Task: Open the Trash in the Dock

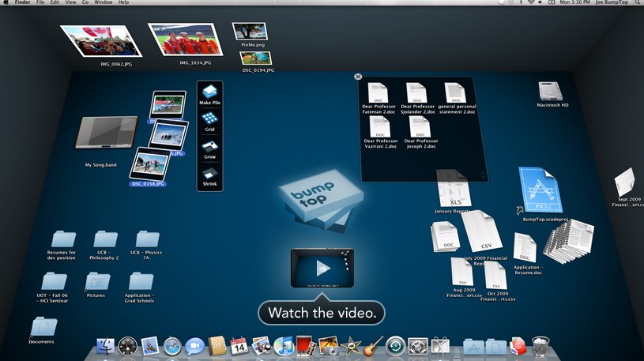Action: [x=540, y=346]
